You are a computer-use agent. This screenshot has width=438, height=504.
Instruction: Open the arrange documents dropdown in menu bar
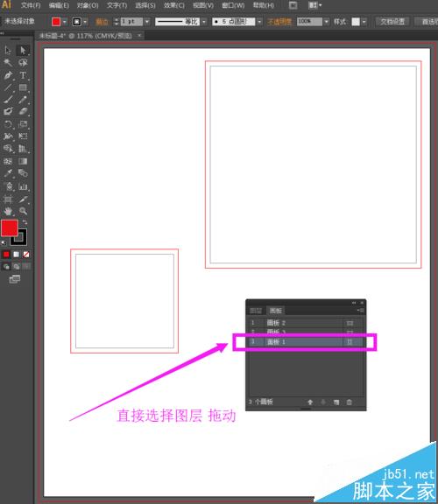[314, 5]
